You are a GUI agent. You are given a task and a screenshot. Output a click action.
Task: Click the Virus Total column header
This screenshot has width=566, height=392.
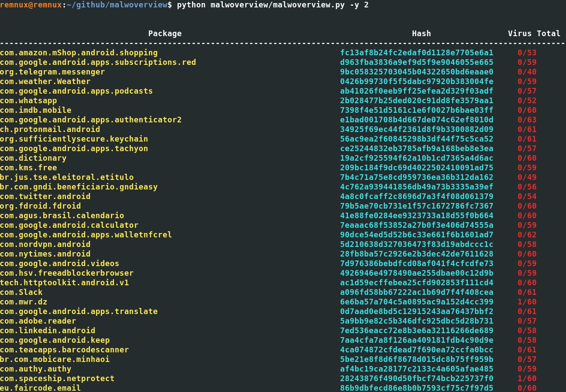[x=534, y=34]
